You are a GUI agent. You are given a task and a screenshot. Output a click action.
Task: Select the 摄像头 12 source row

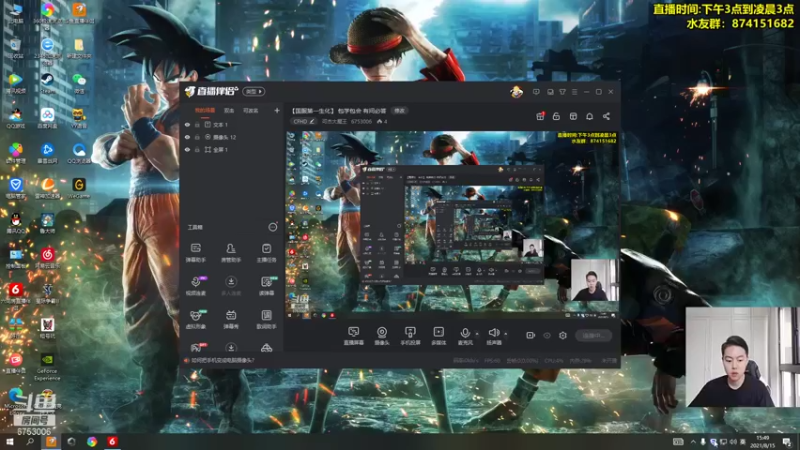[x=232, y=137]
